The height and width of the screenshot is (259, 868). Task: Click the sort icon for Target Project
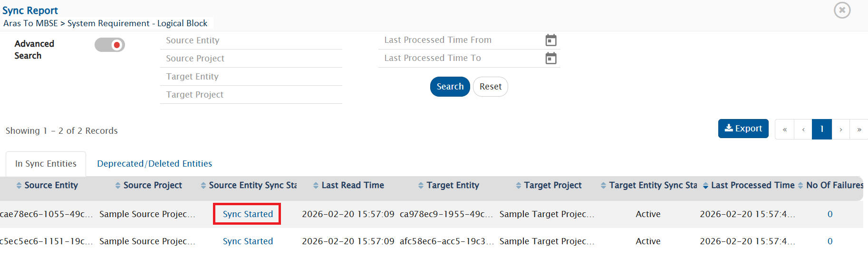point(518,186)
